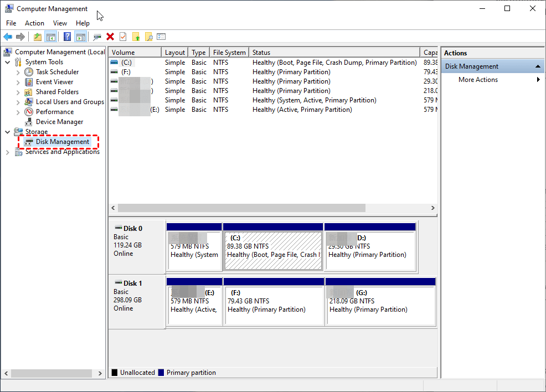This screenshot has height=392, width=546.
Task: Toggle the Show/Hide Action Pane button
Action: [80, 37]
